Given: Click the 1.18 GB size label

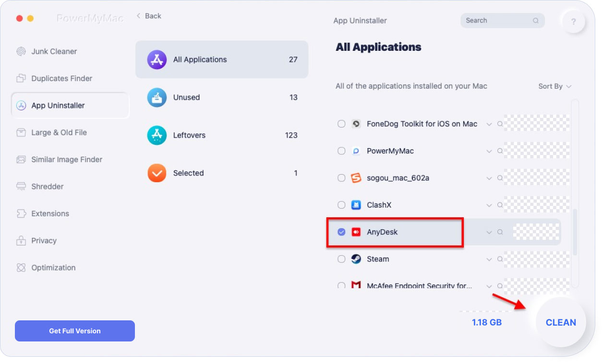Looking at the screenshot, I should pos(487,322).
